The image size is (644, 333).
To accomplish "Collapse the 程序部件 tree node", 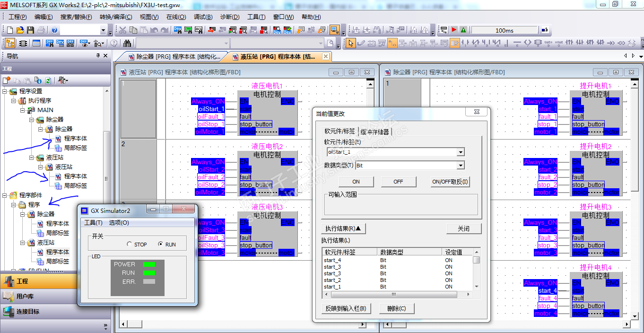I will click(5, 195).
